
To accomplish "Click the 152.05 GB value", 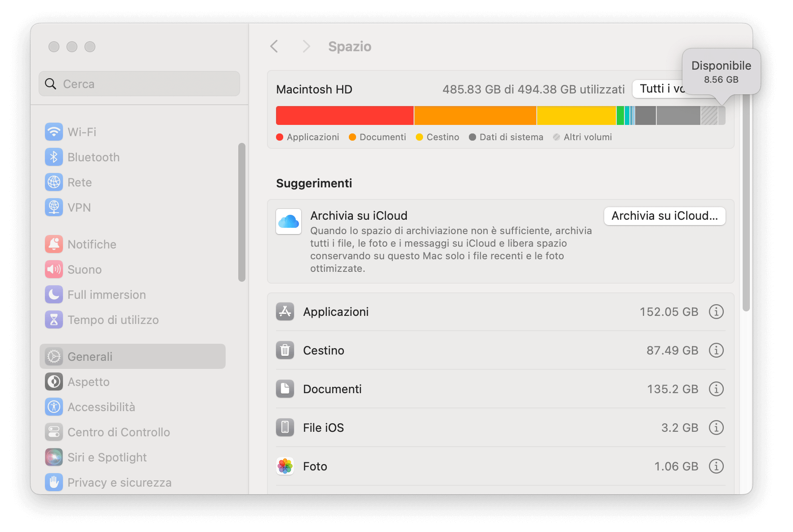I will 669,311.
